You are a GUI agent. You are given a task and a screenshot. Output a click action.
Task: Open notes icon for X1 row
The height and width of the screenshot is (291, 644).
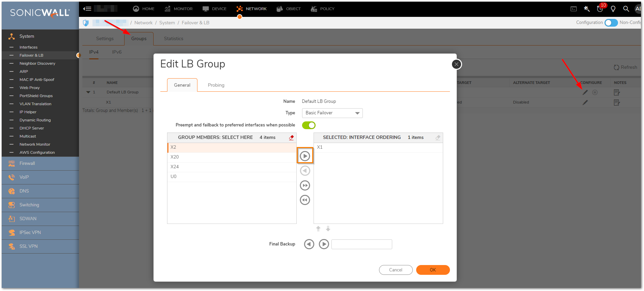click(617, 103)
